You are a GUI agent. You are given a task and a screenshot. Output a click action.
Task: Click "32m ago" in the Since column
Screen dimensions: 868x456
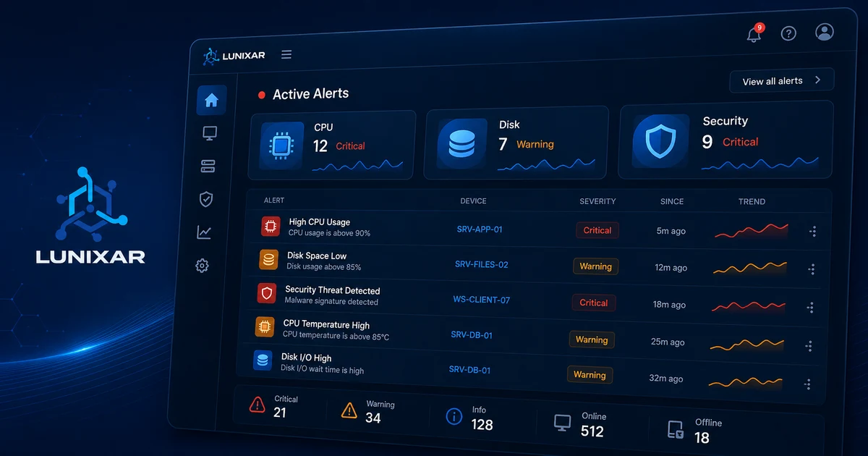click(666, 379)
